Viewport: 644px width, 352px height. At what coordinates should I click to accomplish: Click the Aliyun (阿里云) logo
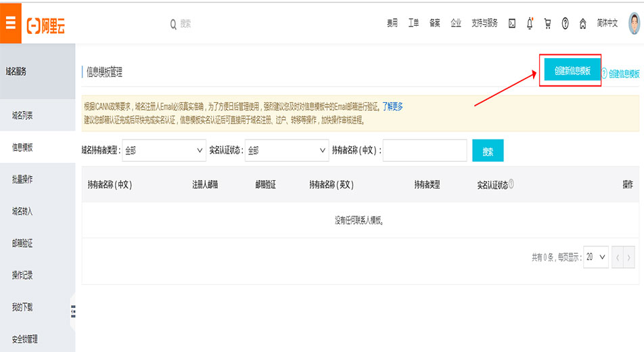pyautogui.click(x=46, y=24)
